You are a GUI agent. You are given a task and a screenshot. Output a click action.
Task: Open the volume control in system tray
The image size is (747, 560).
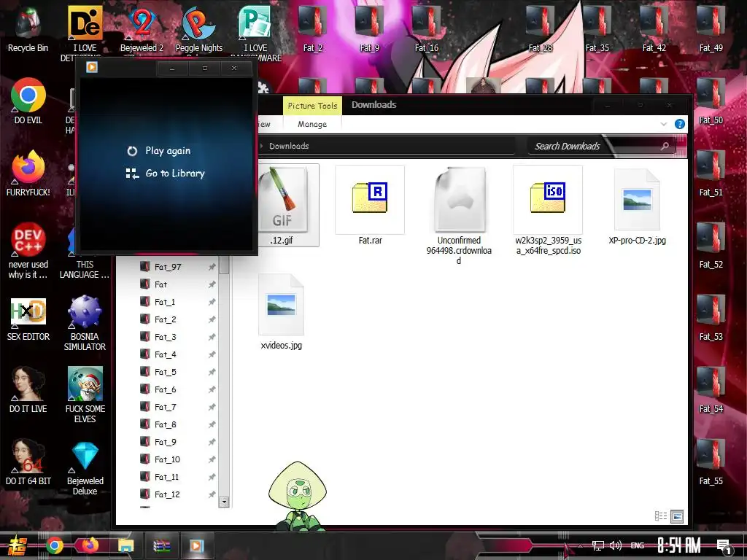616,545
